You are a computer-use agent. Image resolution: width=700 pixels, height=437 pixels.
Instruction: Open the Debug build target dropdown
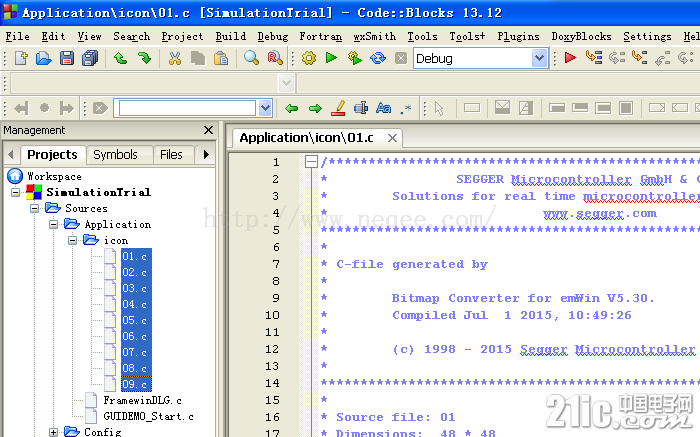point(539,58)
